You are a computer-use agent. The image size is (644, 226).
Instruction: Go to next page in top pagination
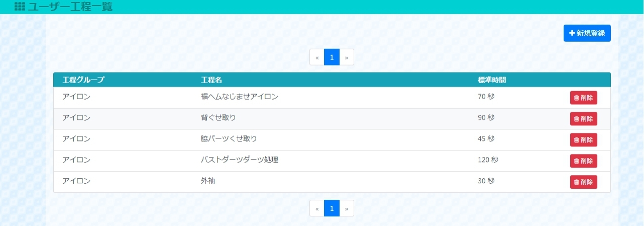pos(347,57)
